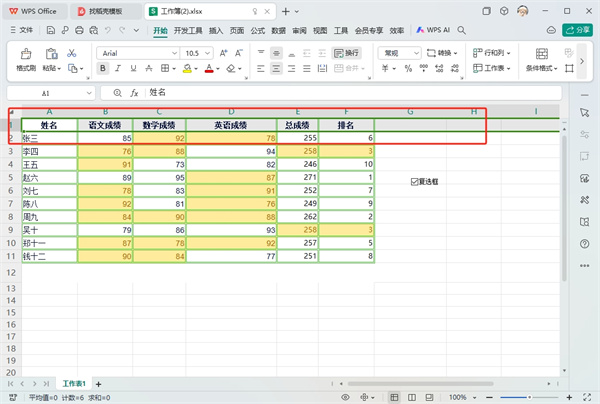Toggle the 换行 wrap text button
600x404 pixels.
click(x=348, y=52)
